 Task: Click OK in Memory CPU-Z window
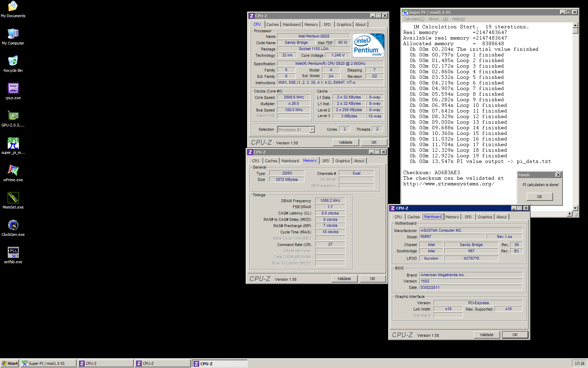coord(372,279)
